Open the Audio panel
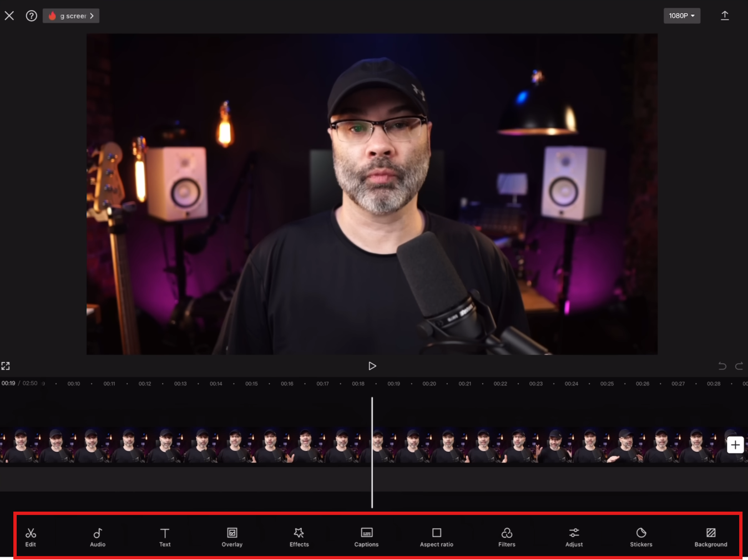This screenshot has width=748, height=560. (x=98, y=536)
